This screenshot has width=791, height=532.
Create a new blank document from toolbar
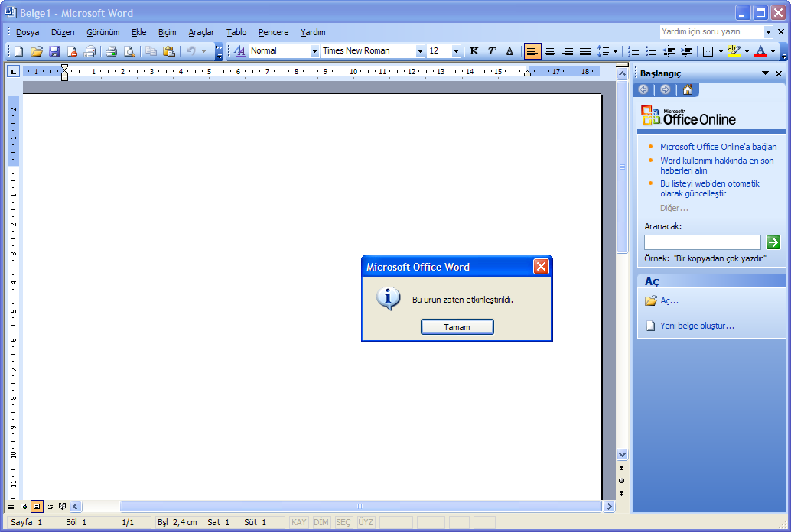pos(18,51)
